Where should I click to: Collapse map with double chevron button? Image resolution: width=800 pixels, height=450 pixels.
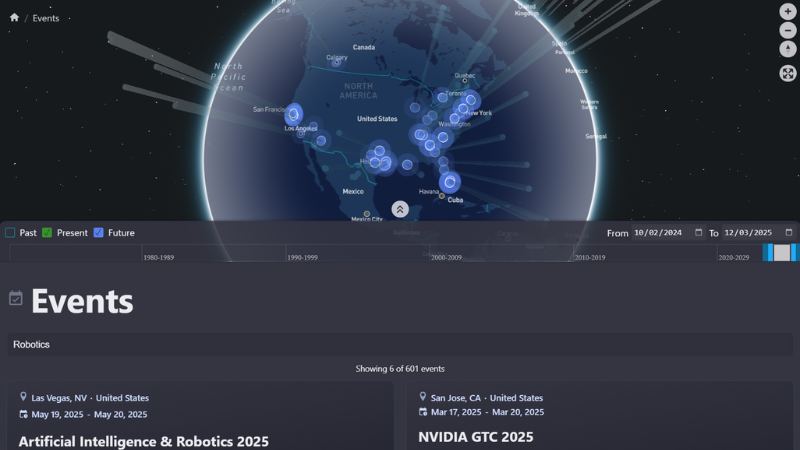pyautogui.click(x=400, y=209)
